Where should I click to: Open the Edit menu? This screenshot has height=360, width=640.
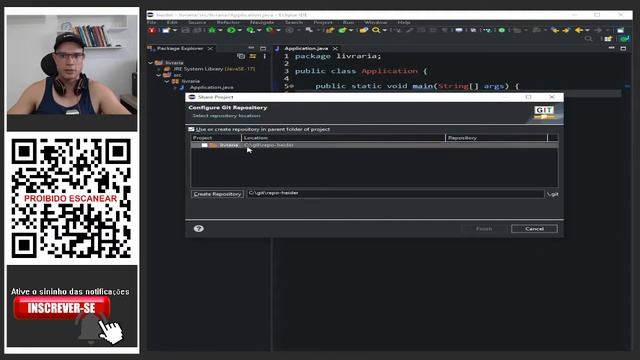(172, 22)
